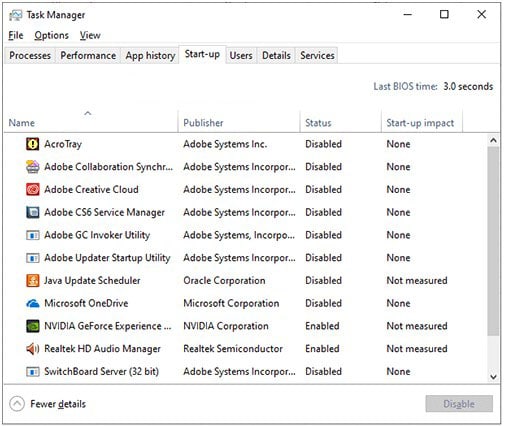Click Not measured impact of Java row
Image resolution: width=505 pixels, height=426 pixels.
click(x=417, y=280)
